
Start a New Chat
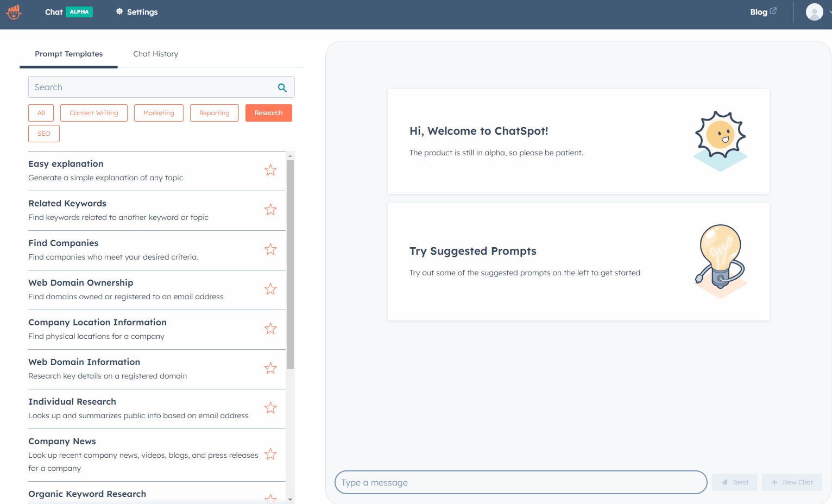(792, 482)
